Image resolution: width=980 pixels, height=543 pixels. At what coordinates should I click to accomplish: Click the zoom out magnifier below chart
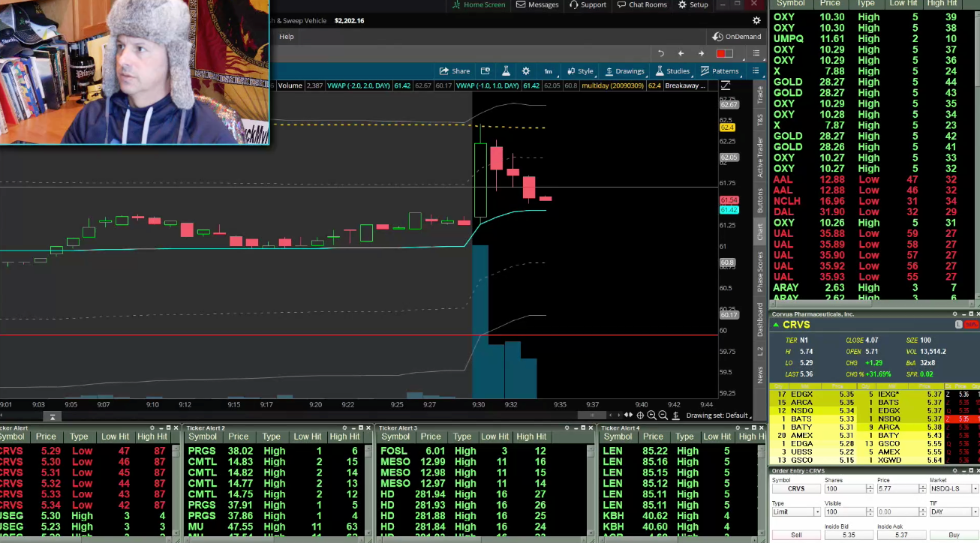(663, 415)
